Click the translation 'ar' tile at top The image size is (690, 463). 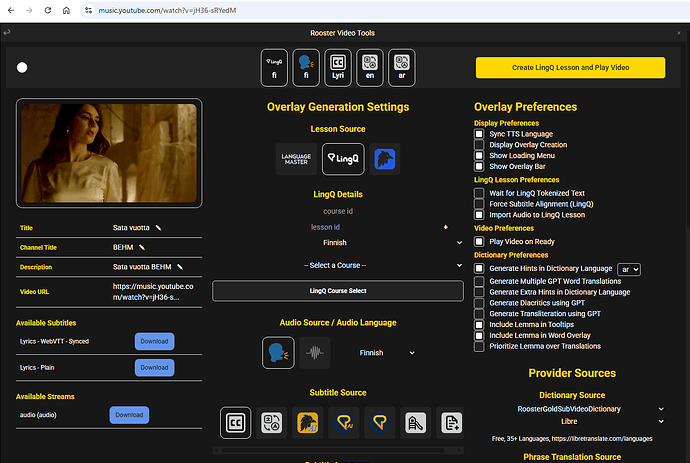[x=401, y=68]
